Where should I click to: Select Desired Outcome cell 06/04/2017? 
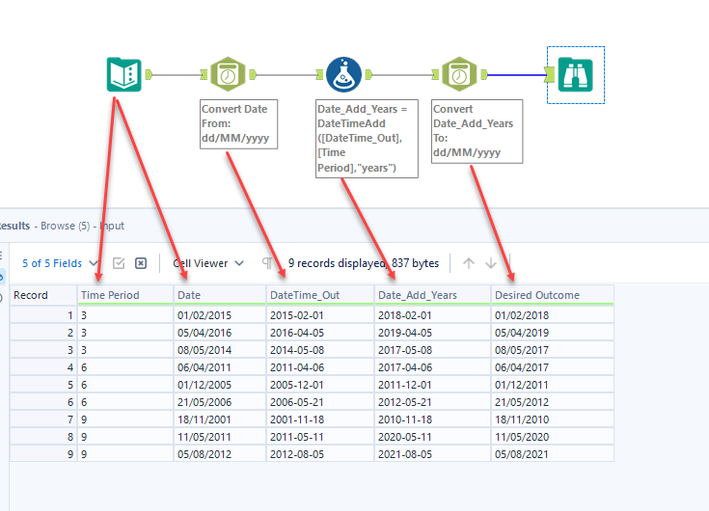(553, 367)
